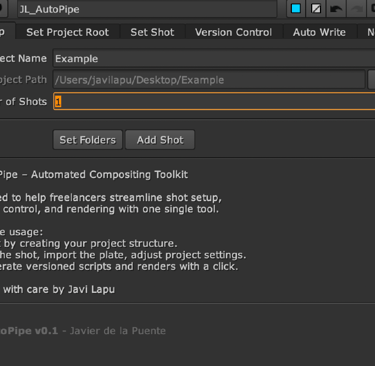Click the Automated Compositing Toolkit description text
This screenshot has height=366, width=375.
(x=109, y=174)
